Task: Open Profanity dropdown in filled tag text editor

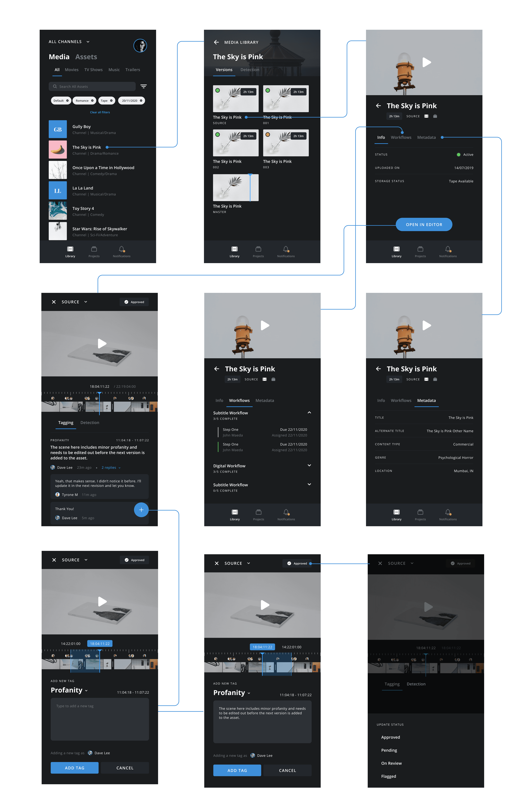Action: (232, 693)
